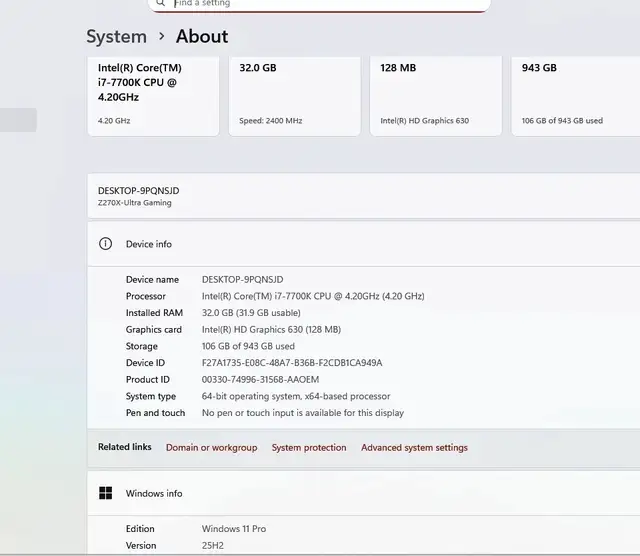Click the Storage value in Device info
Image resolution: width=640 pixels, height=556 pixels.
[248, 347]
